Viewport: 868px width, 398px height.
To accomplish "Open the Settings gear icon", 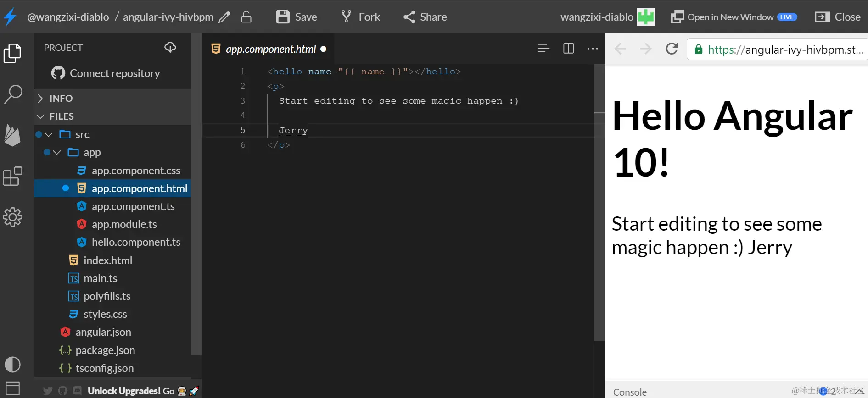I will point(12,217).
